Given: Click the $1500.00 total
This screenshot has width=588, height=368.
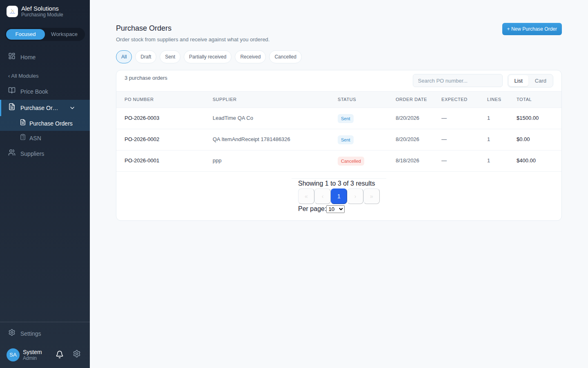Looking at the screenshot, I should click(x=527, y=118).
